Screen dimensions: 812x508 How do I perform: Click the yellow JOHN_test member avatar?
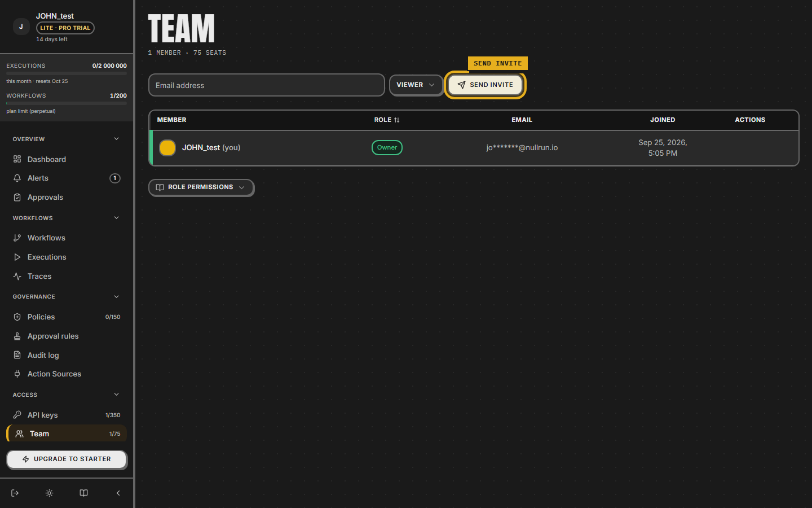167,147
